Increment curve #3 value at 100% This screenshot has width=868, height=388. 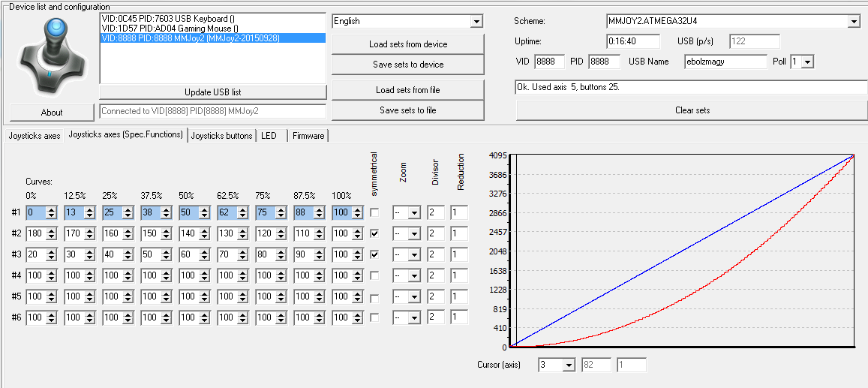tap(359, 252)
